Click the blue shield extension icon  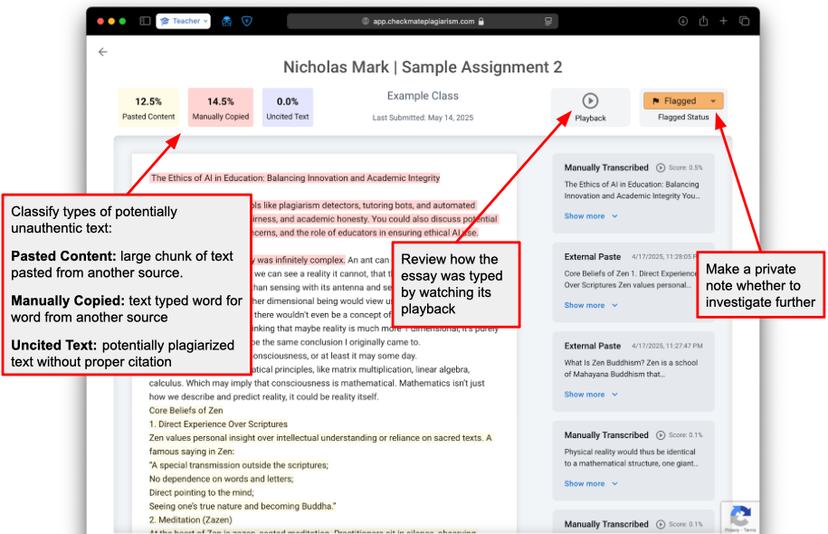[247, 21]
